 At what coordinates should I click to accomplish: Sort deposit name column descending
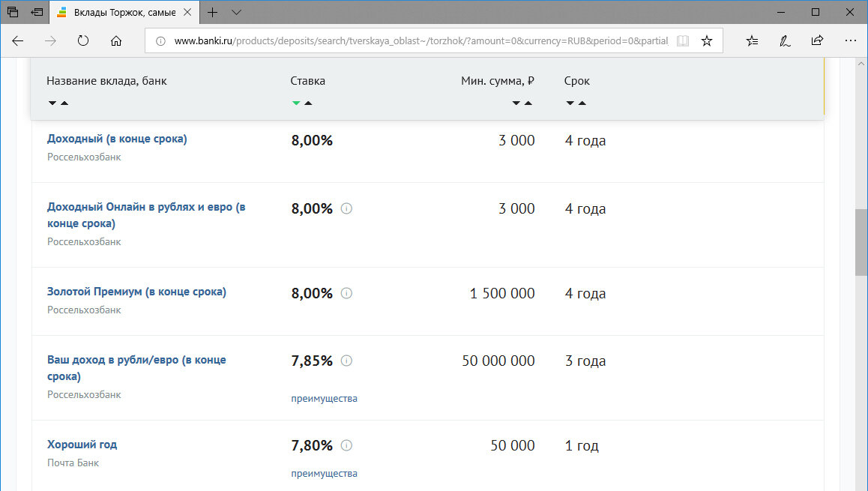[52, 103]
